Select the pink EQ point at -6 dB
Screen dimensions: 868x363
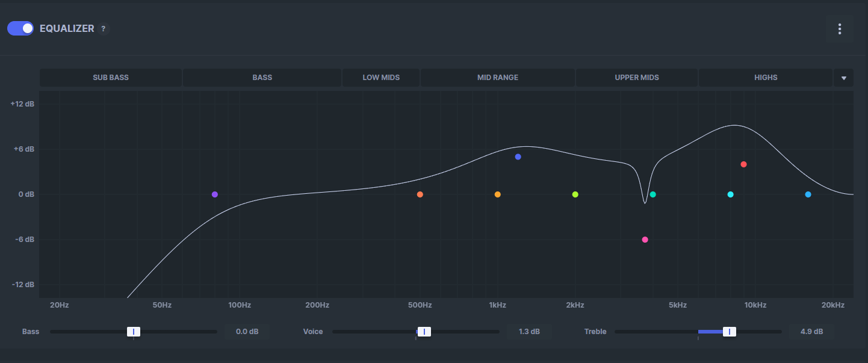click(645, 240)
